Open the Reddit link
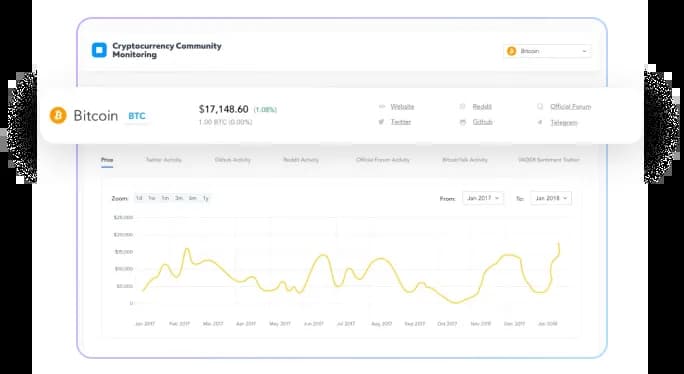This screenshot has width=684, height=374. (482, 106)
